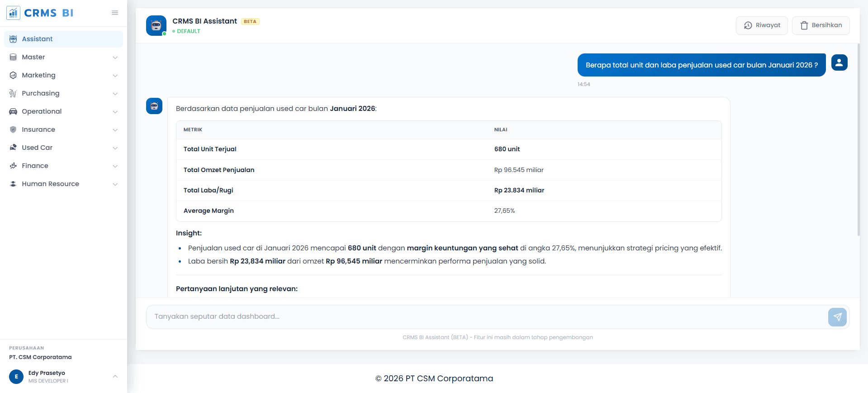Collapse sidebar with hamburger menu icon
The image size is (868, 393).
click(x=115, y=13)
